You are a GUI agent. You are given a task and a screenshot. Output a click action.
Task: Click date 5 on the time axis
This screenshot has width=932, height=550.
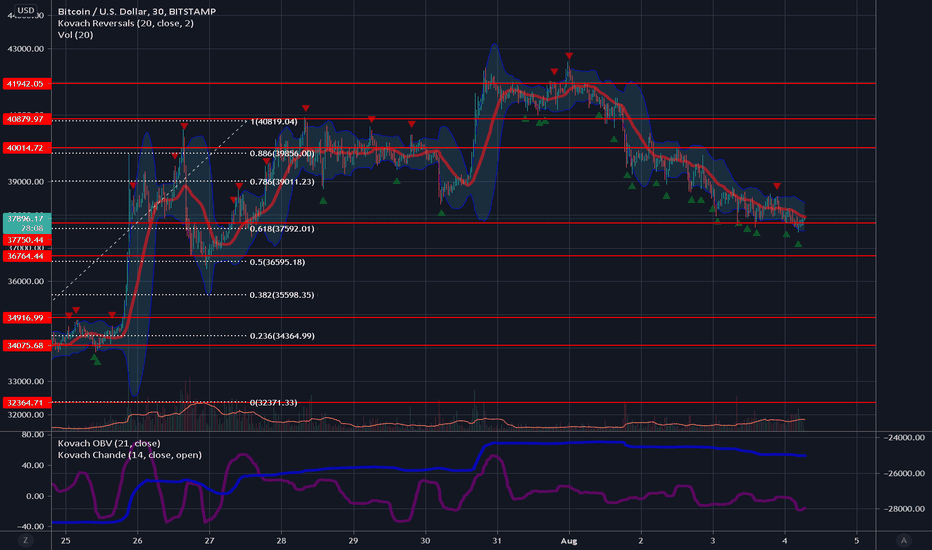(857, 541)
